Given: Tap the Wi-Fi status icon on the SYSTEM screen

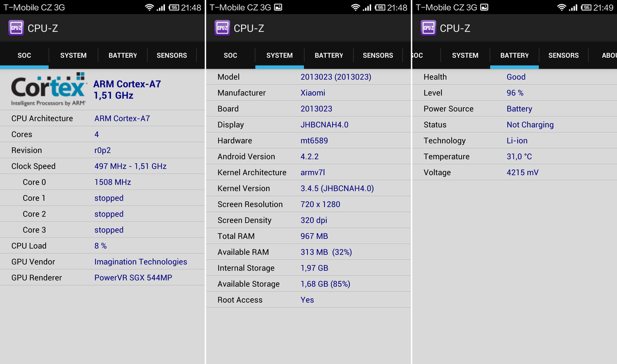Looking at the screenshot, I should pos(356,7).
